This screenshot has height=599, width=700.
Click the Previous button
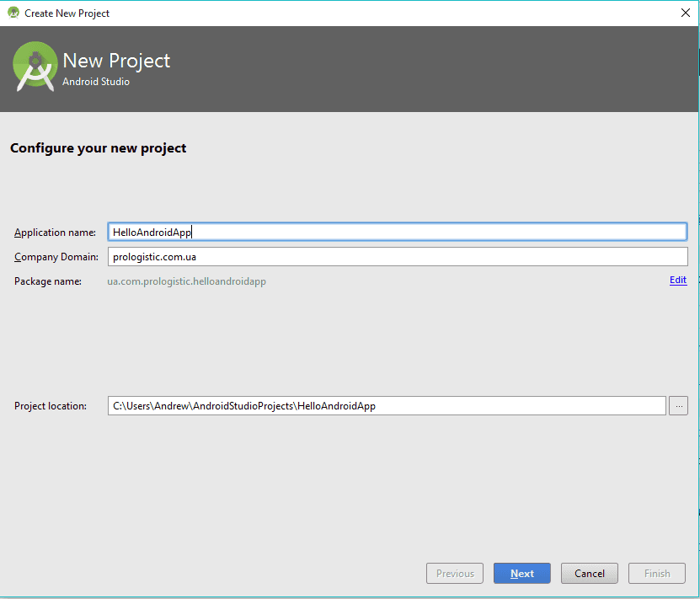455,573
